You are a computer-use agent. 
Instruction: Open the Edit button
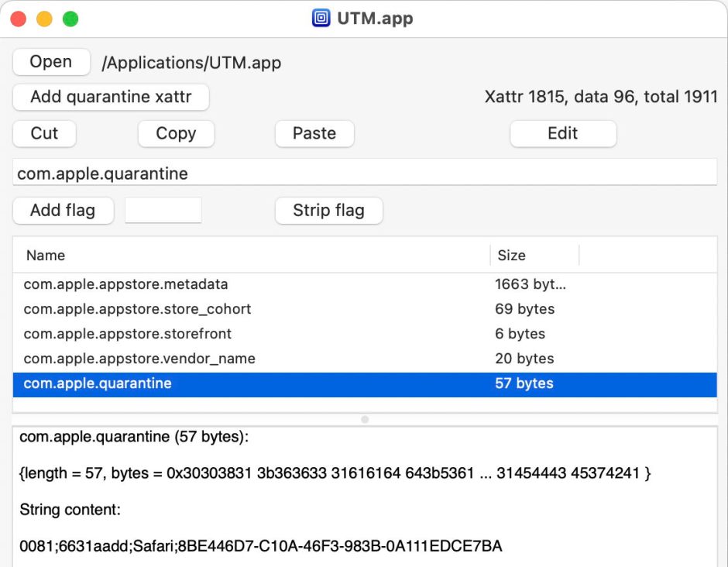point(563,133)
